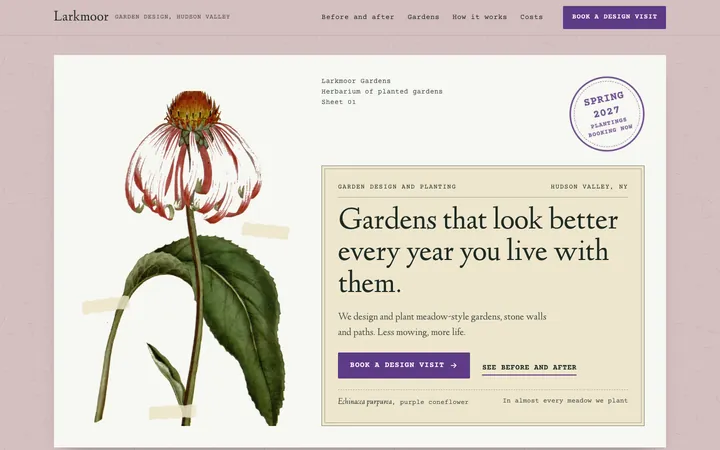Go to the Gardens nav item
The width and height of the screenshot is (720, 450).
pos(423,17)
